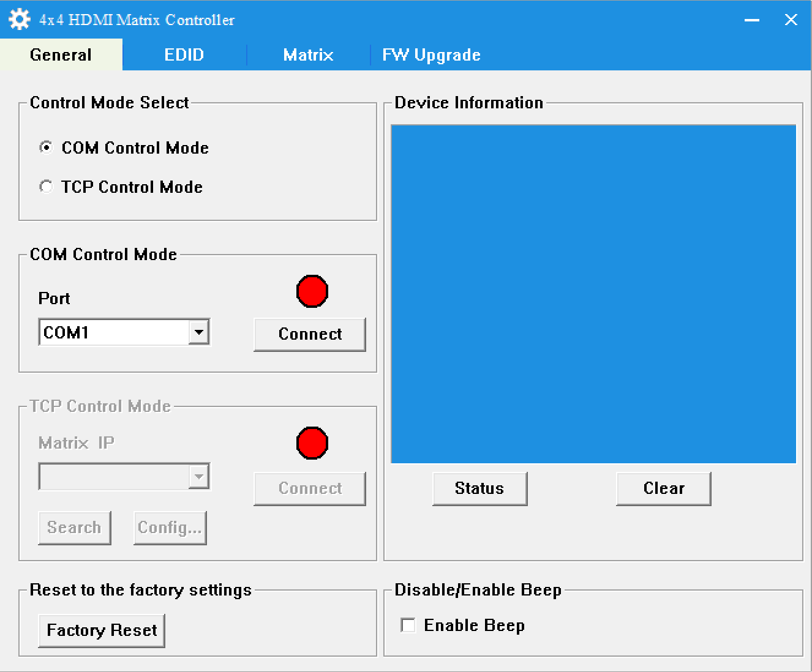This screenshot has width=812, height=672.
Task: Open the Config... button
Action: 170,528
